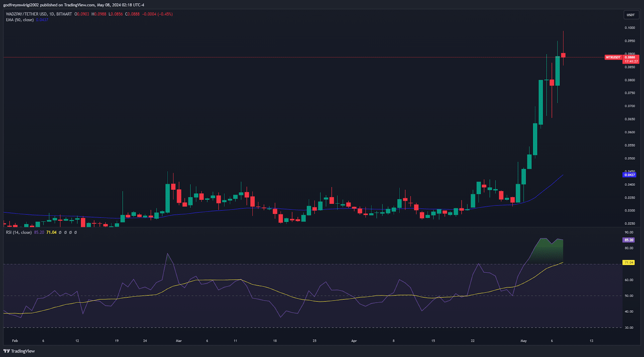Click the 0.0950 price scale label

point(630,41)
